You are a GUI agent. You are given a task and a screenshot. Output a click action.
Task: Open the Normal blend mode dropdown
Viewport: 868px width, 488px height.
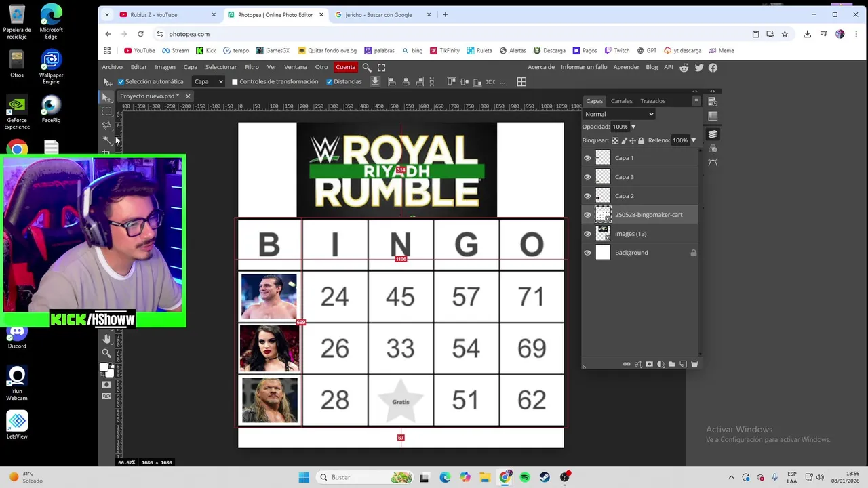619,114
